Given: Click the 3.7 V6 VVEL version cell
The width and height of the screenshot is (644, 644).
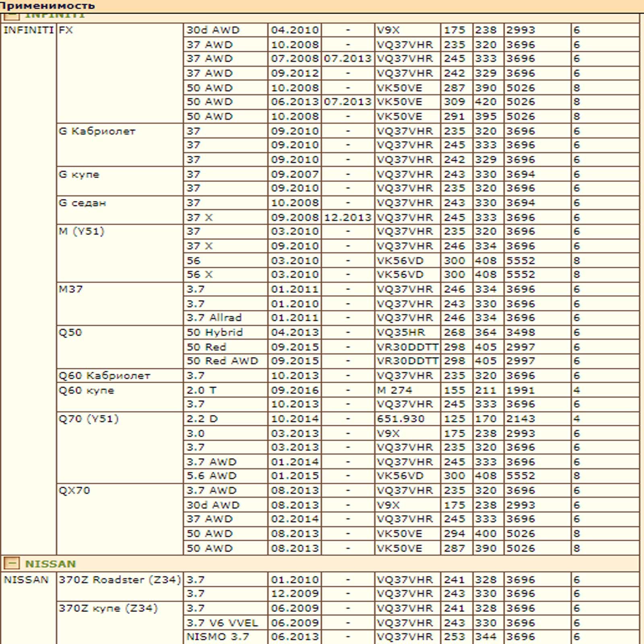Looking at the screenshot, I should pyautogui.click(x=222, y=623).
